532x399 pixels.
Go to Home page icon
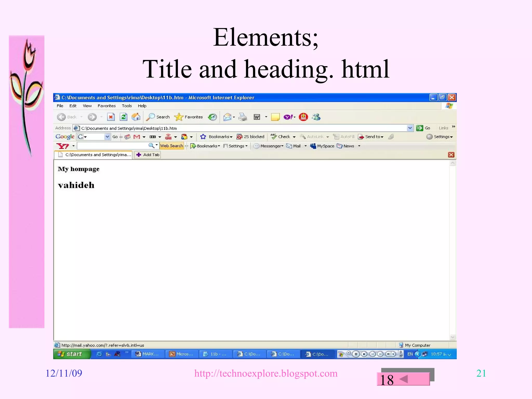[136, 117]
